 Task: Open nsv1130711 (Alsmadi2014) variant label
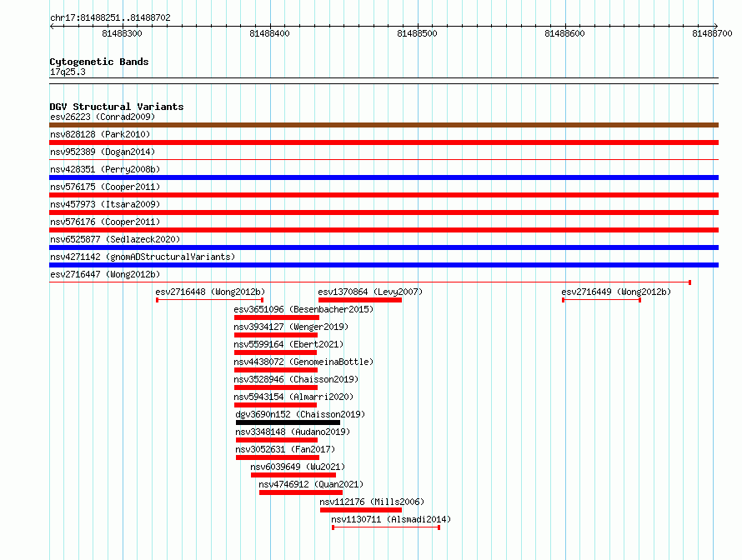391,519
